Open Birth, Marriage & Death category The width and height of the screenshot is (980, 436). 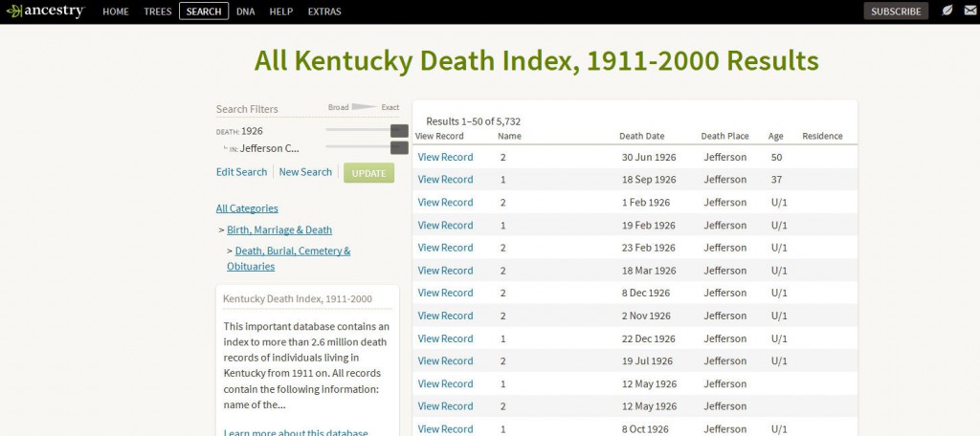point(279,229)
